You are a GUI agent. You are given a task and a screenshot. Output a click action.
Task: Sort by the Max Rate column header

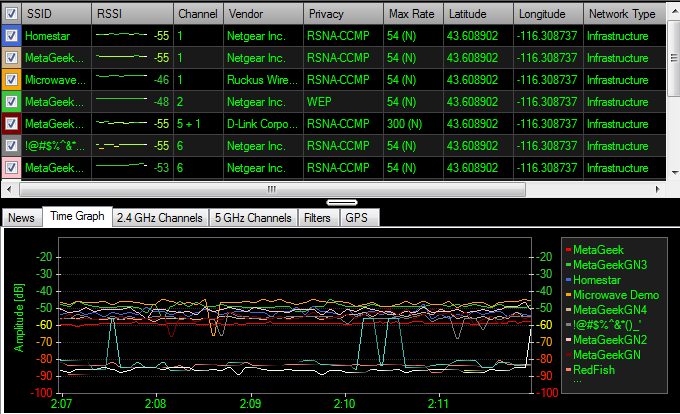413,14
